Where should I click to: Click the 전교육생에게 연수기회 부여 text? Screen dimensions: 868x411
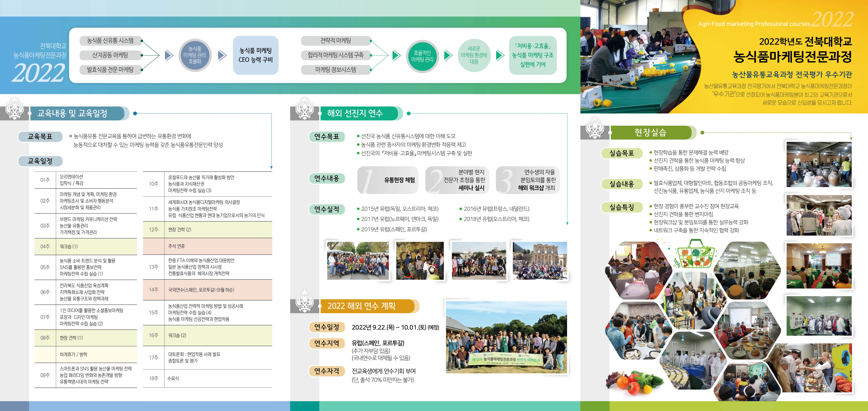coord(384,371)
